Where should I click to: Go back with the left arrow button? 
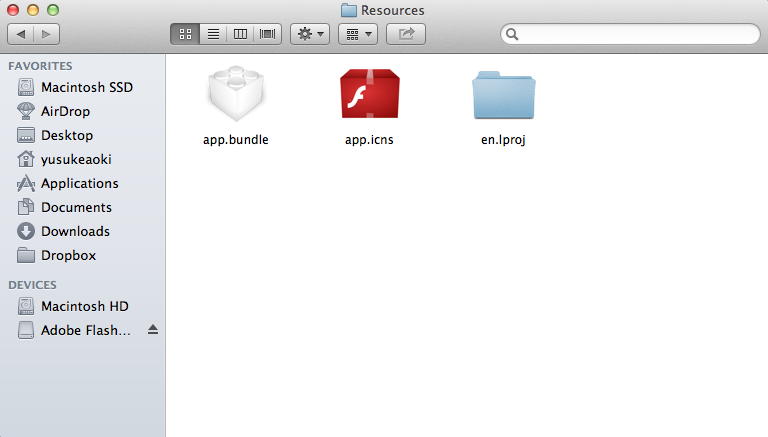coord(21,34)
